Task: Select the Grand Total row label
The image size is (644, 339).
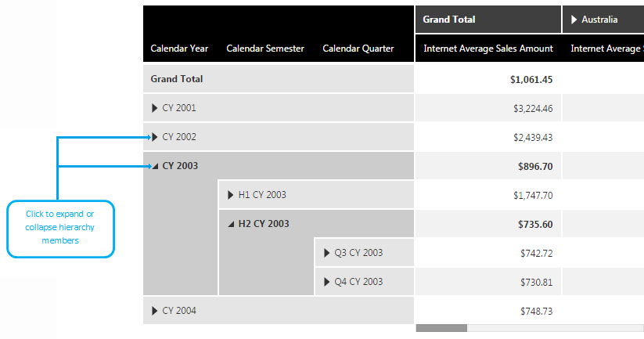Action: (x=177, y=79)
